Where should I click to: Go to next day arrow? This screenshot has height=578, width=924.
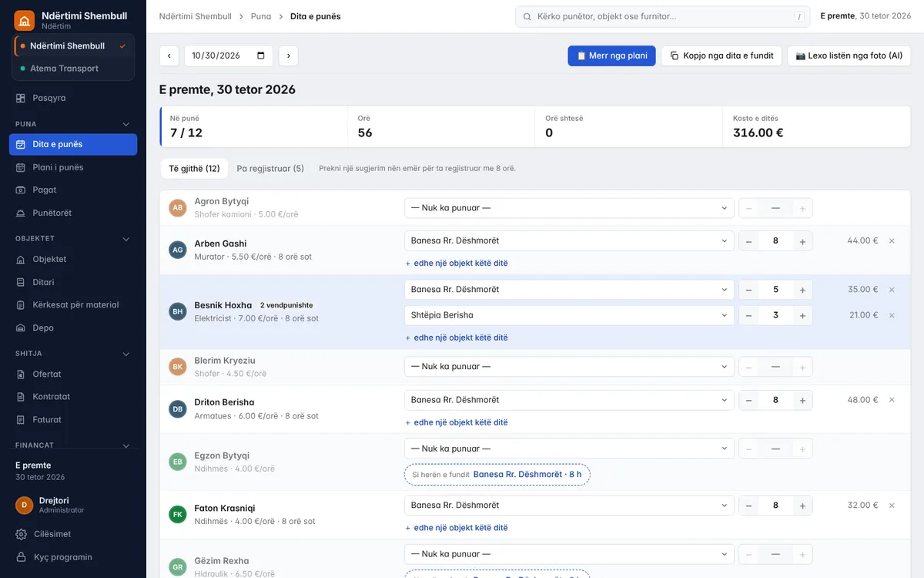[288, 55]
